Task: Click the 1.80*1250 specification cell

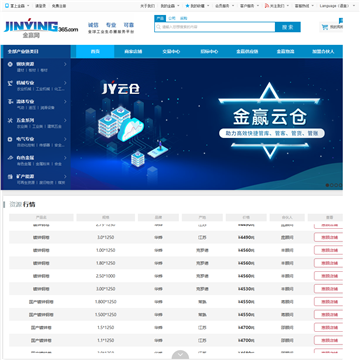Action: pos(106,263)
